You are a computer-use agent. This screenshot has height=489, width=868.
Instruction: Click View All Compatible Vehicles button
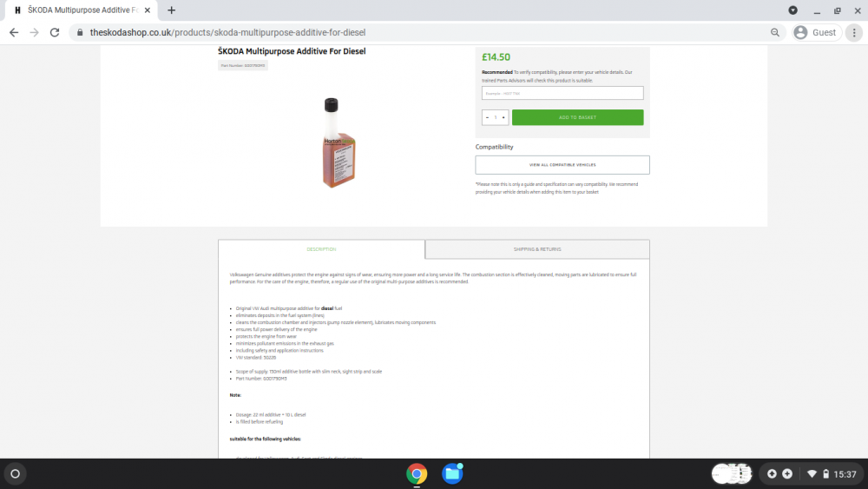[x=562, y=165]
